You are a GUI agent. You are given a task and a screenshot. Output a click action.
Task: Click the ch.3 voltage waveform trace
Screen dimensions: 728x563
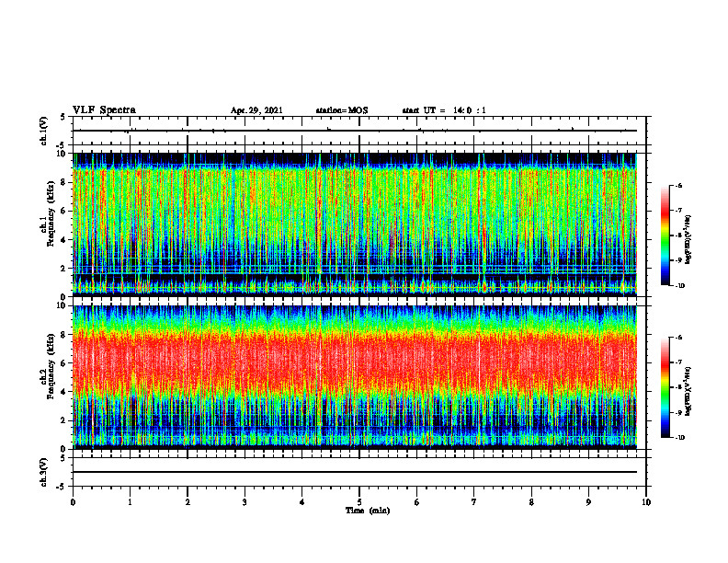pos(355,472)
